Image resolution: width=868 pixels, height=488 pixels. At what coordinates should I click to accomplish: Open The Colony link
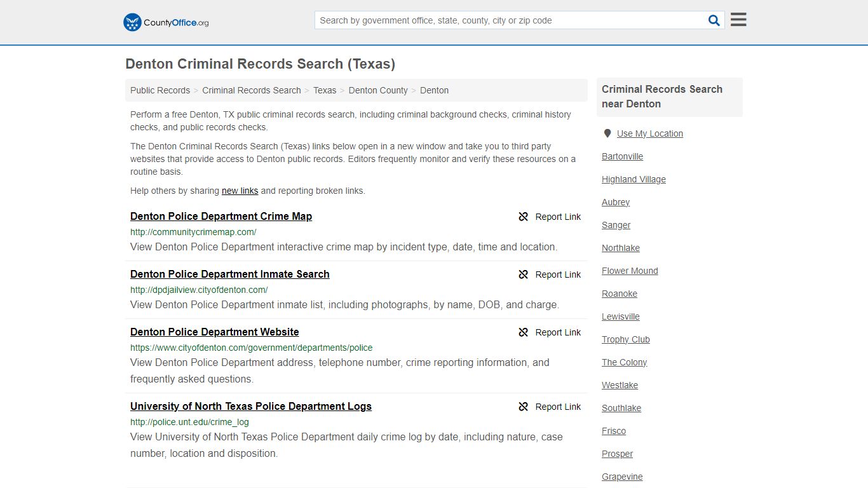[625, 362]
